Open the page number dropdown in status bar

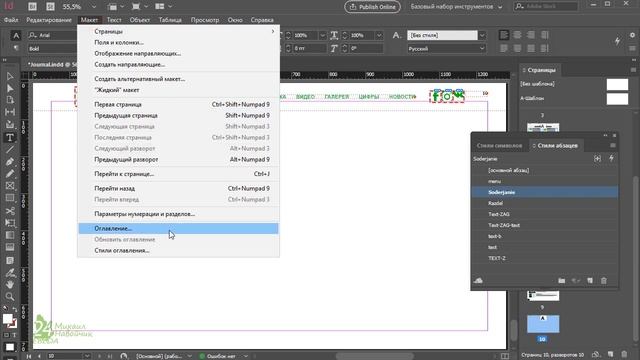87,356
